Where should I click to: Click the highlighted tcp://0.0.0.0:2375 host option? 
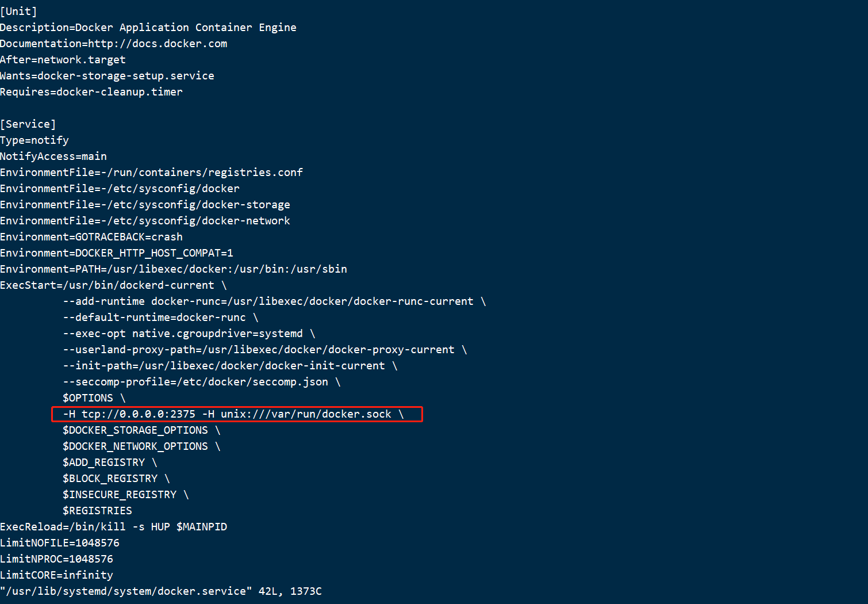pyautogui.click(x=139, y=414)
